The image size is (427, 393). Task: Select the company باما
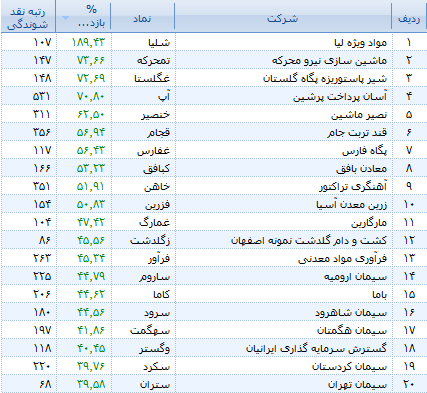380,295
